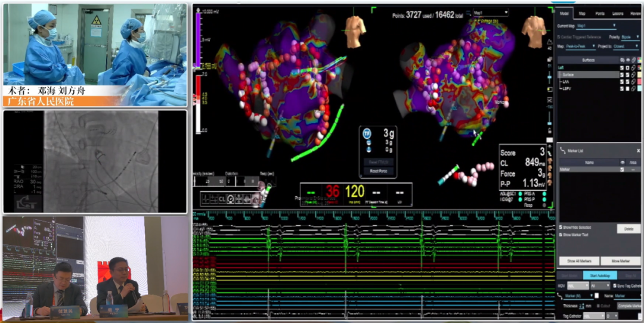
Task: Click the CL icon in bottom toolbar
Action: tap(222, 198)
